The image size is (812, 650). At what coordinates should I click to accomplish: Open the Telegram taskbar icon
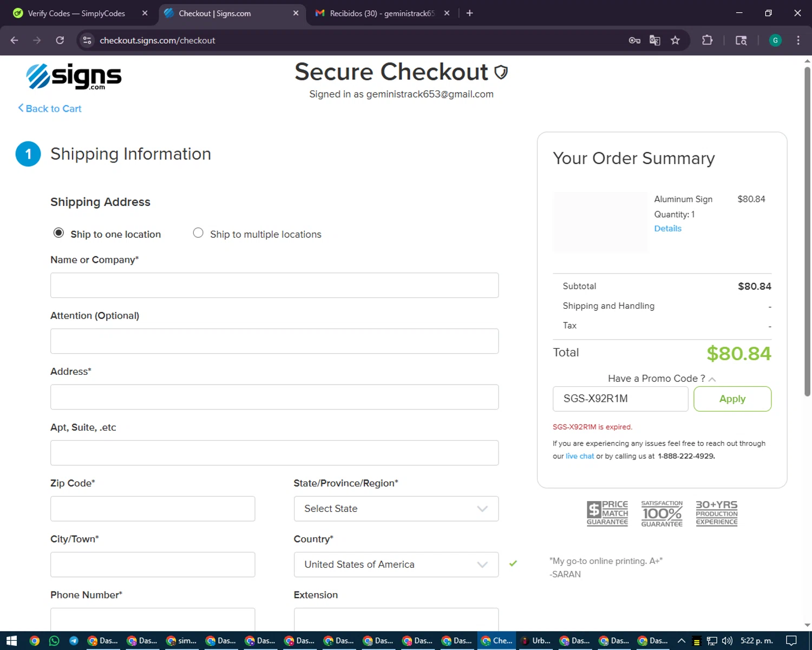[74, 641]
